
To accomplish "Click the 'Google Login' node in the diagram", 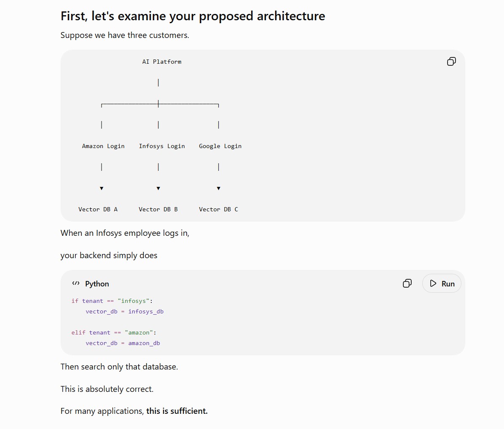I will (x=220, y=146).
